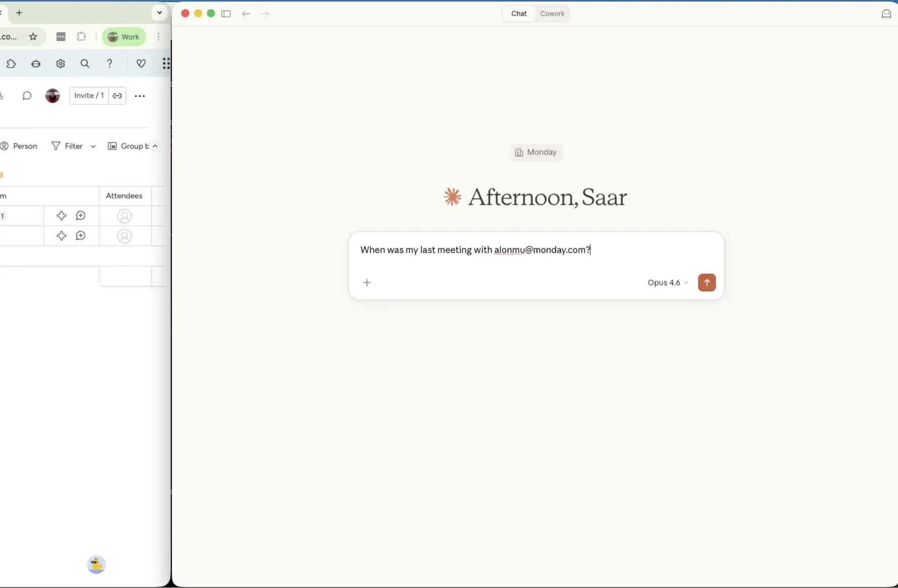Collapse the board toolbar with the up chevron
Viewport: 898px width, 588px height.
point(155,146)
